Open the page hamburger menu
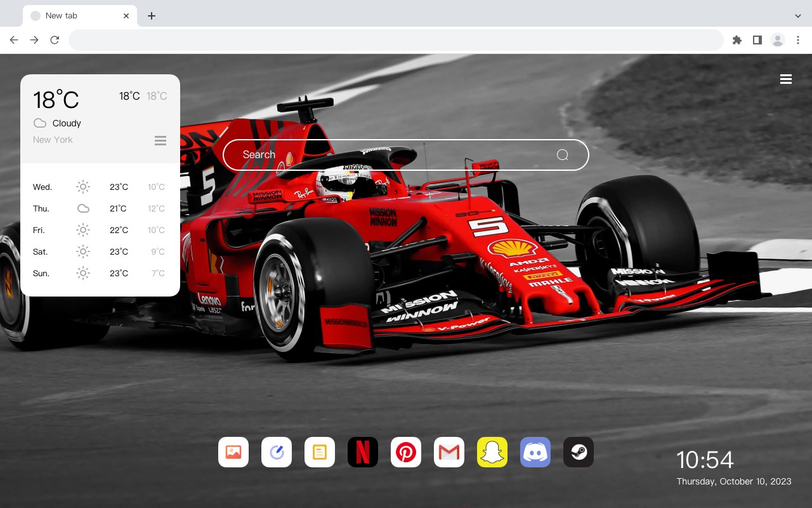This screenshot has height=508, width=812. click(786, 79)
